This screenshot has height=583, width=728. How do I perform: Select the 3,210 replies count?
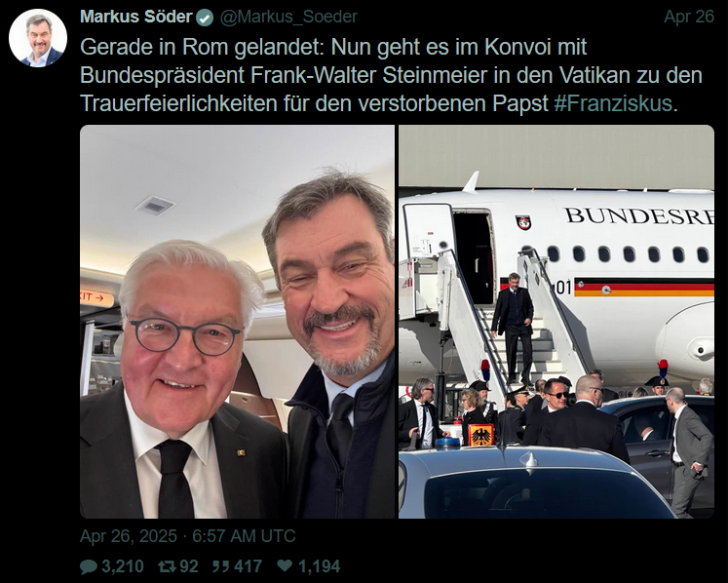(123, 566)
